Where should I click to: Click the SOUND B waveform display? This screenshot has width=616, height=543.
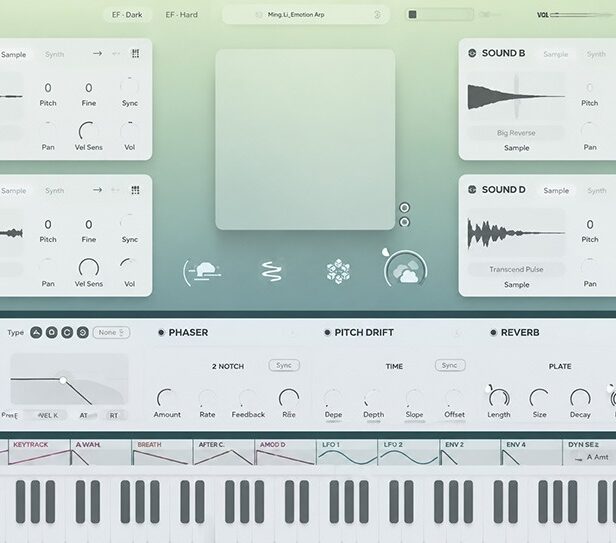pos(516,96)
